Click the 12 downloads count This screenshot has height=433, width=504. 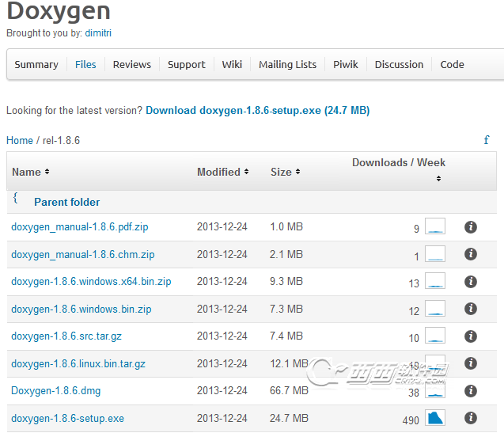tap(414, 311)
